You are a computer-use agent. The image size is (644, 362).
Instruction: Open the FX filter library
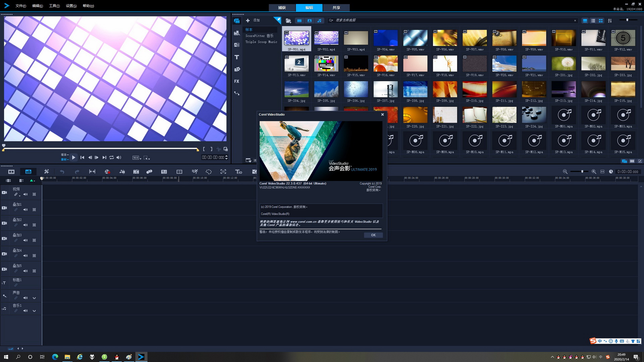click(x=237, y=81)
